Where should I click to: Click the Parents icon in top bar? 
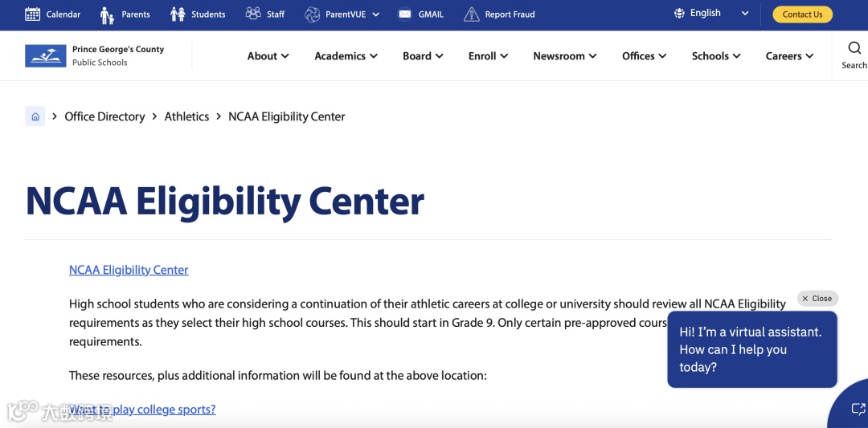107,14
